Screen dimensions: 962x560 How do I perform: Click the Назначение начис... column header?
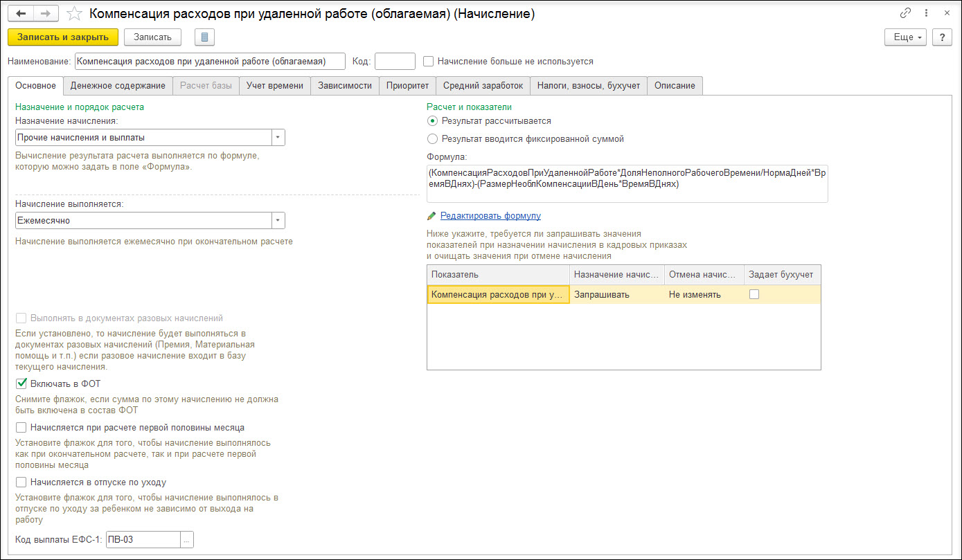coord(617,275)
